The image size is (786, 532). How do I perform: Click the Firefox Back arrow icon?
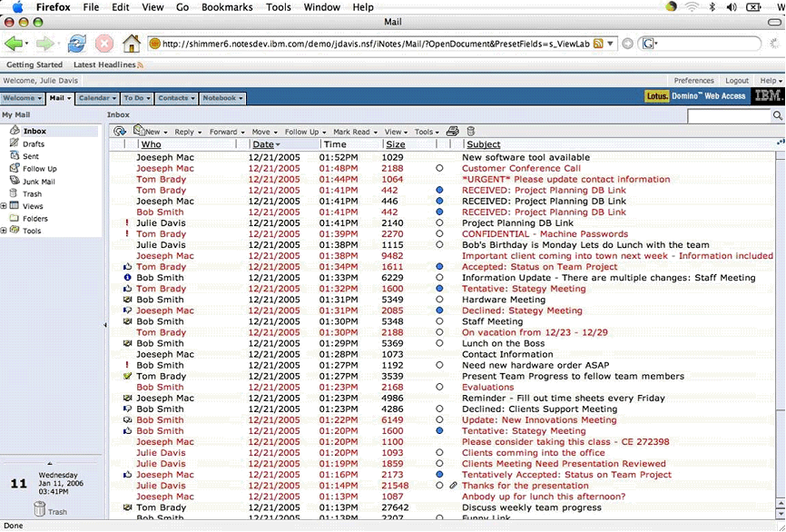pos(14,44)
